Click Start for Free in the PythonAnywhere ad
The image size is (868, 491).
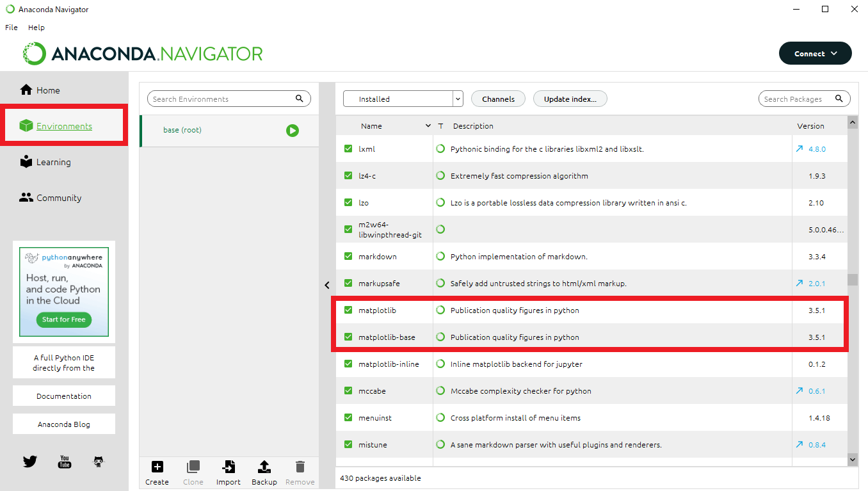pos(64,319)
